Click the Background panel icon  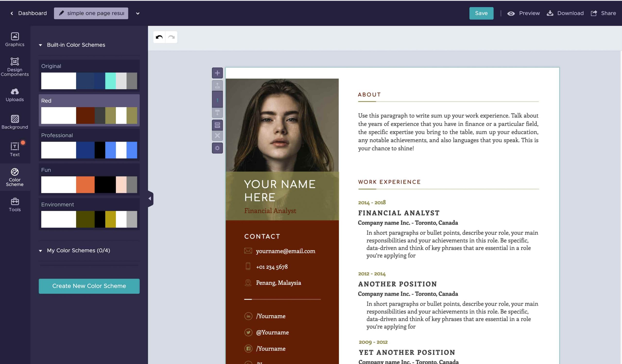coord(14,122)
